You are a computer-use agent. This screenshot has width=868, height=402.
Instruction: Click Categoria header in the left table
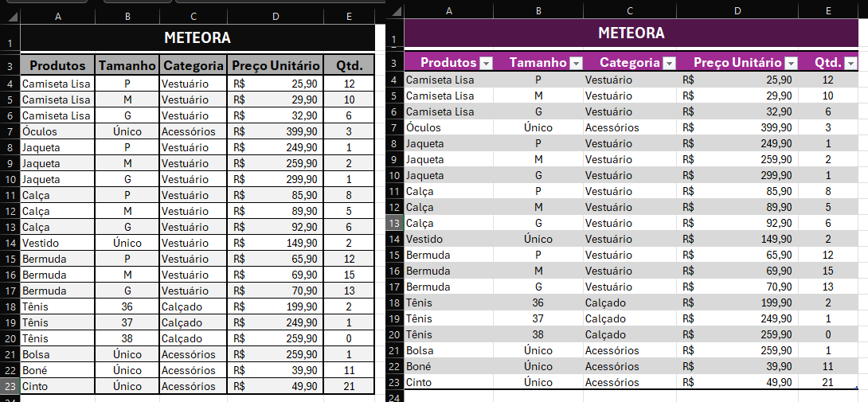point(193,65)
